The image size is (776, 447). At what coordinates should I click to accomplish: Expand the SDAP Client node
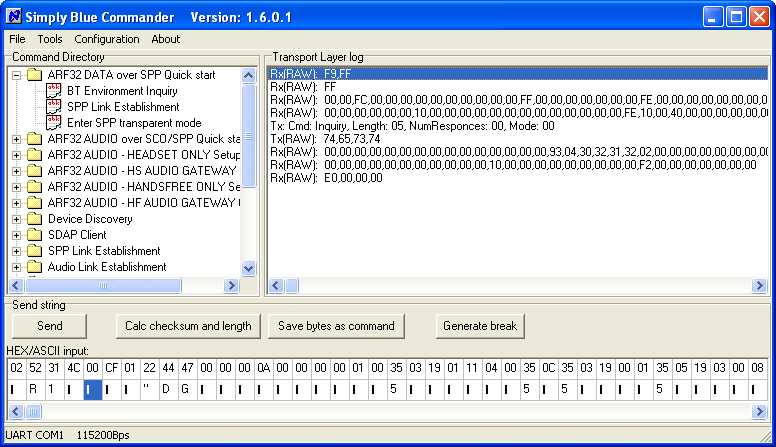point(16,235)
